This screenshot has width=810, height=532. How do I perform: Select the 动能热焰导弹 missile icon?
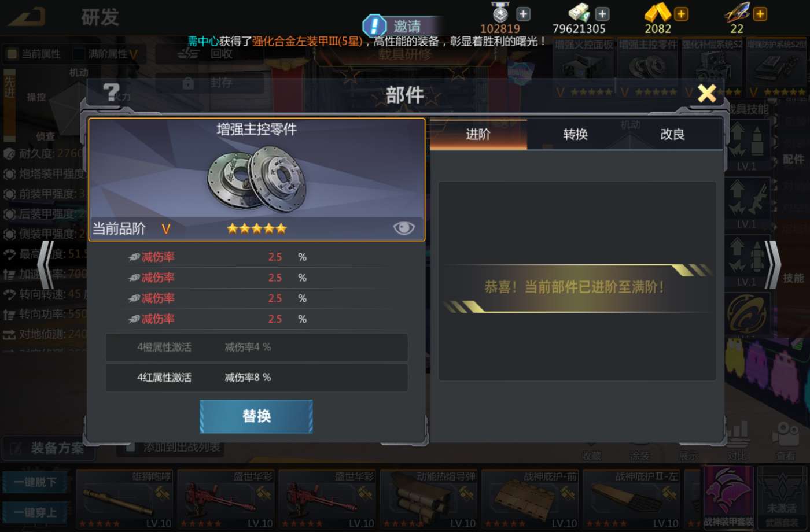429,500
